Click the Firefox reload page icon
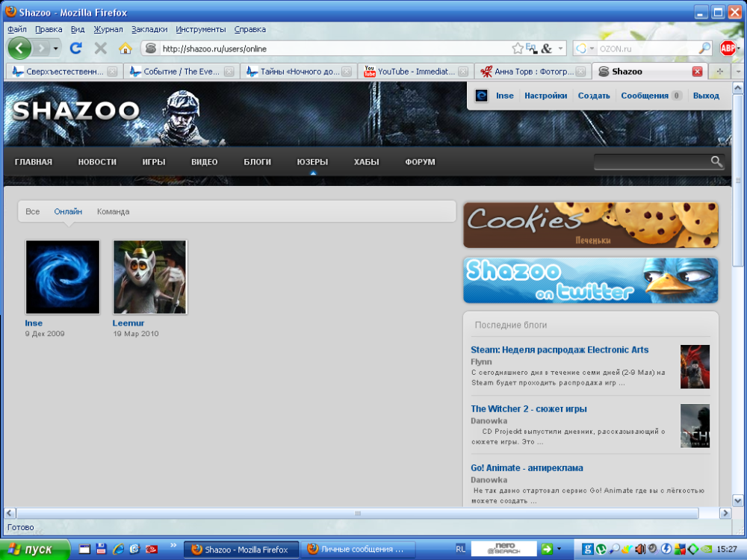The height and width of the screenshot is (560, 747). click(75, 49)
